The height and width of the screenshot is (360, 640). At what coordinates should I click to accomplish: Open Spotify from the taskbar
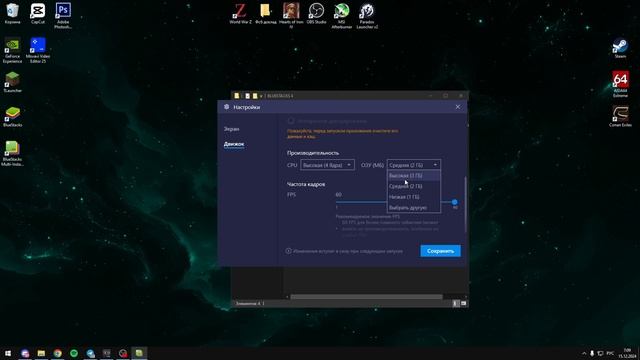[x=74, y=353]
